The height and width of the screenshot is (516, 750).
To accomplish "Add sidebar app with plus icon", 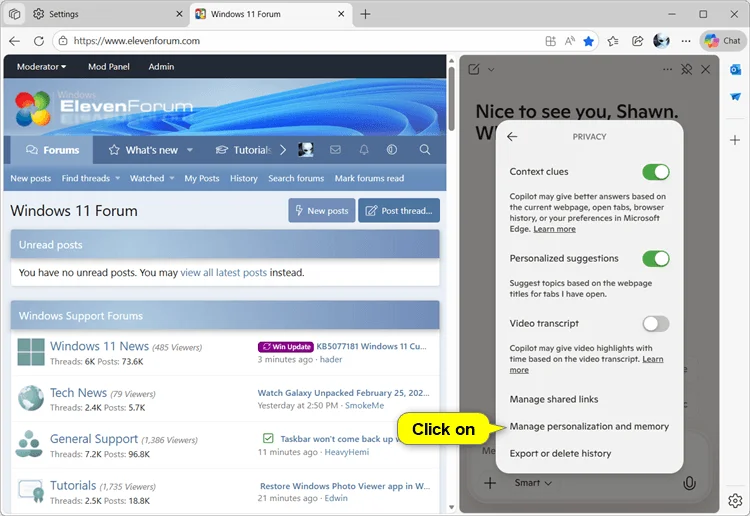I will (x=735, y=140).
